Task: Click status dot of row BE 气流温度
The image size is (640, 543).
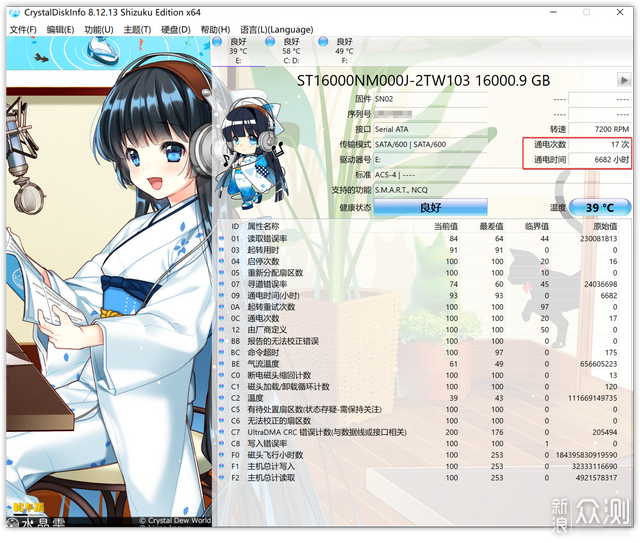Action: [222, 364]
